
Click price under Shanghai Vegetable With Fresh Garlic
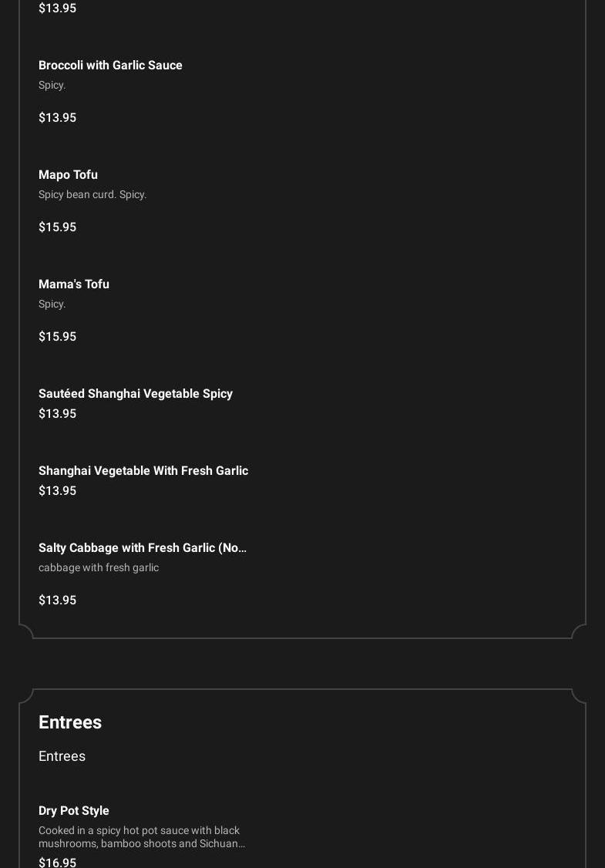pyautogui.click(x=57, y=491)
